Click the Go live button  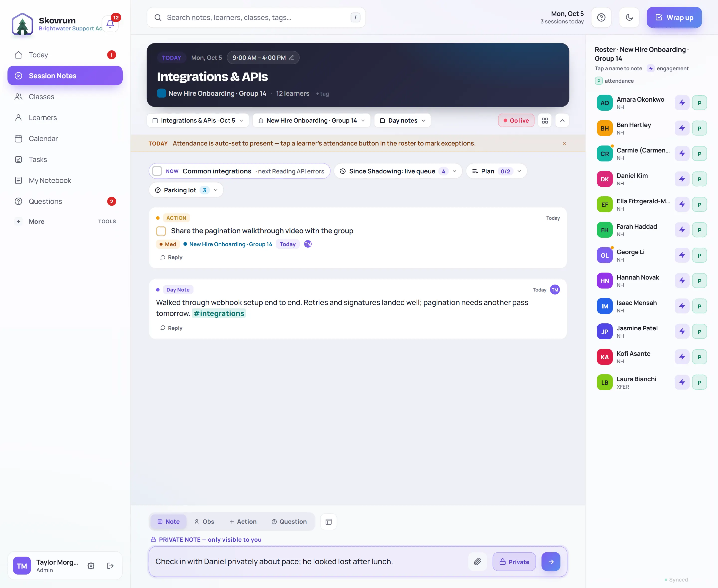(x=516, y=121)
